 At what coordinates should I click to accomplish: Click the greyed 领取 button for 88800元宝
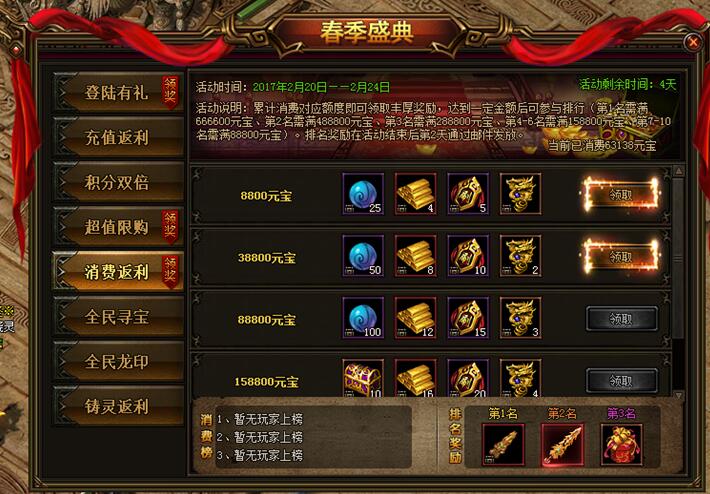pyautogui.click(x=621, y=319)
